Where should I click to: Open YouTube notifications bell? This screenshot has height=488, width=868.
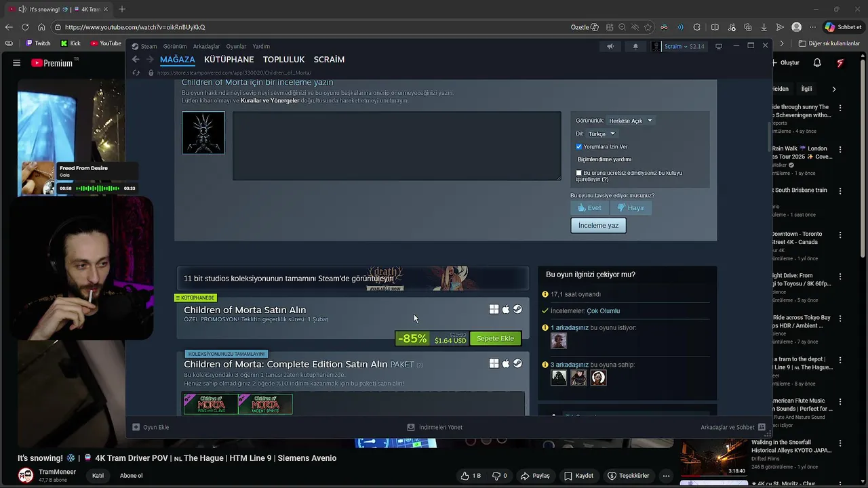(817, 63)
